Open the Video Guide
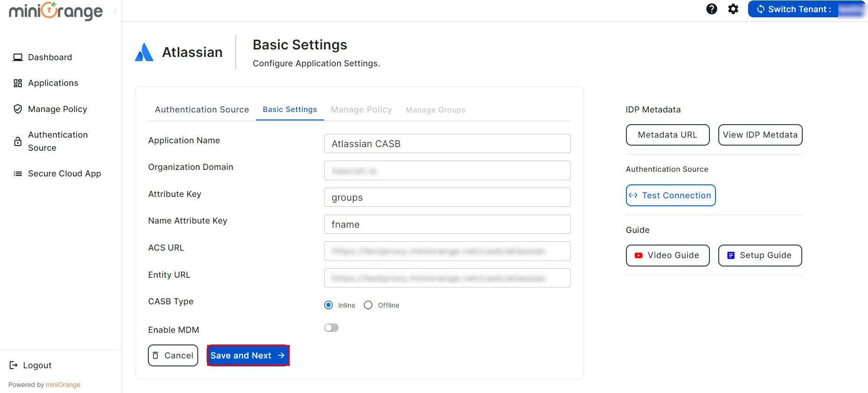Viewport: 868px width, 393px height. [x=667, y=255]
